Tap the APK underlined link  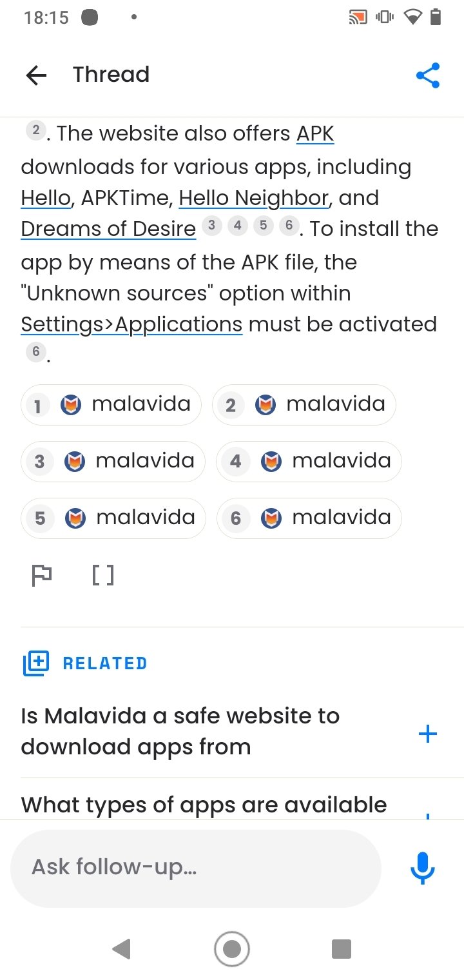[x=315, y=134]
